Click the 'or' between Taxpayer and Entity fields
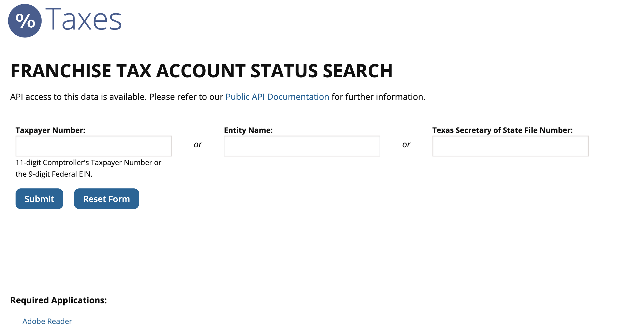The width and height of the screenshot is (644, 328). [198, 145]
